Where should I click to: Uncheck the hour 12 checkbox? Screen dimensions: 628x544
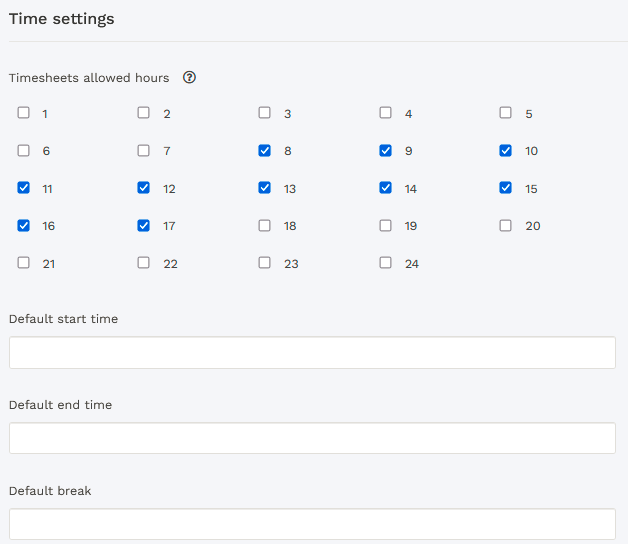click(x=144, y=188)
